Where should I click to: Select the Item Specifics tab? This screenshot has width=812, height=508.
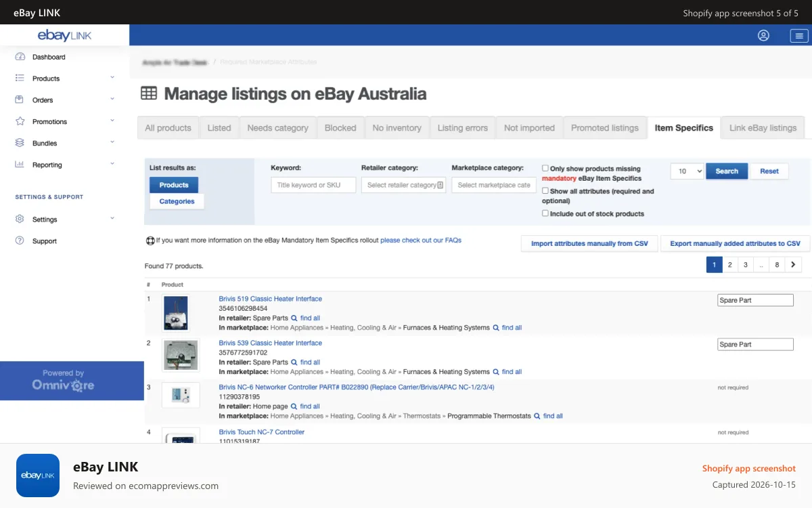click(x=684, y=128)
